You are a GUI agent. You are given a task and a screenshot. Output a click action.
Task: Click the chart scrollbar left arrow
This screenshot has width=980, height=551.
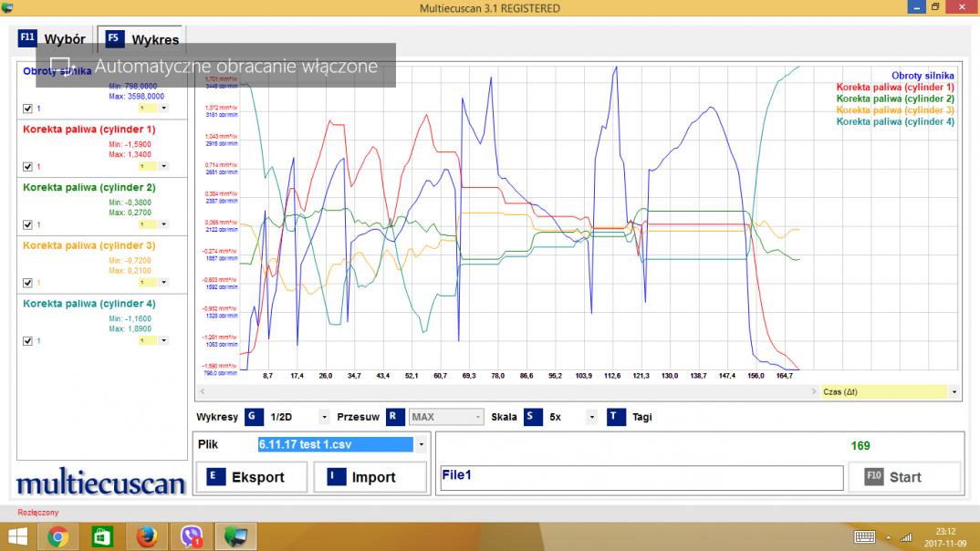[202, 391]
